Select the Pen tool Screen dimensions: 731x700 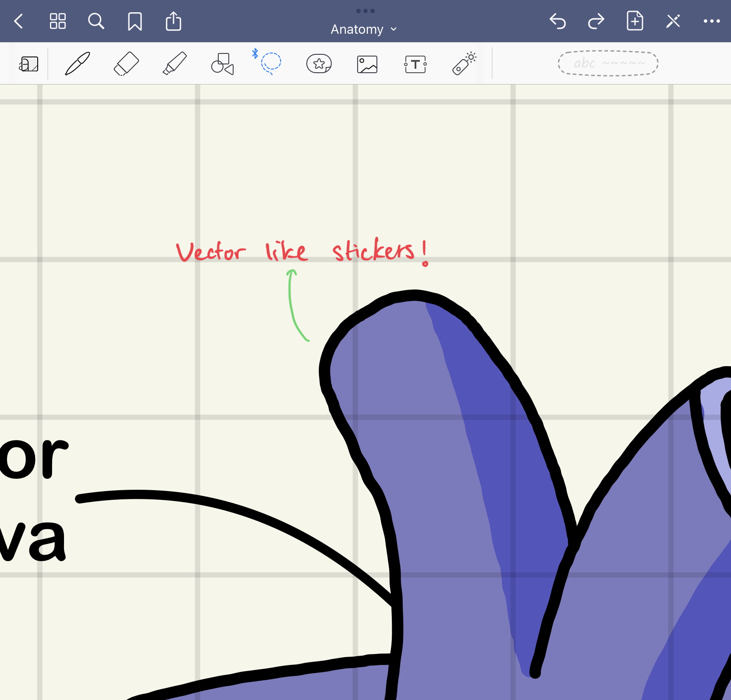click(x=78, y=64)
